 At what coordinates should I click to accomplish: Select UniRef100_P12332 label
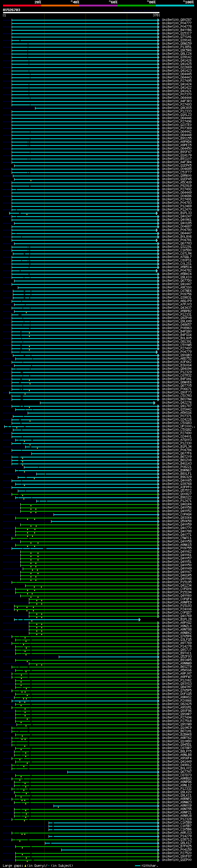click(x=176, y=789)
